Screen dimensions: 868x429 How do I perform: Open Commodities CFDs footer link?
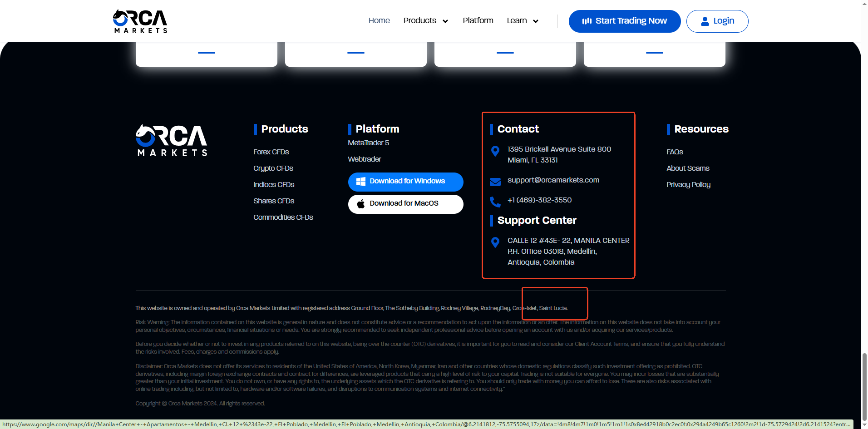point(283,217)
